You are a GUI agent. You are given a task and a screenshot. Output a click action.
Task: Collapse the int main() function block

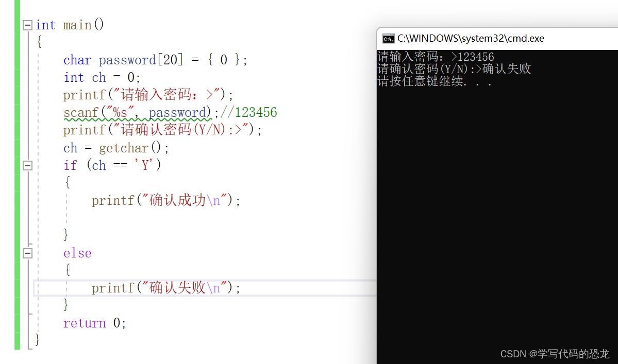27,25
